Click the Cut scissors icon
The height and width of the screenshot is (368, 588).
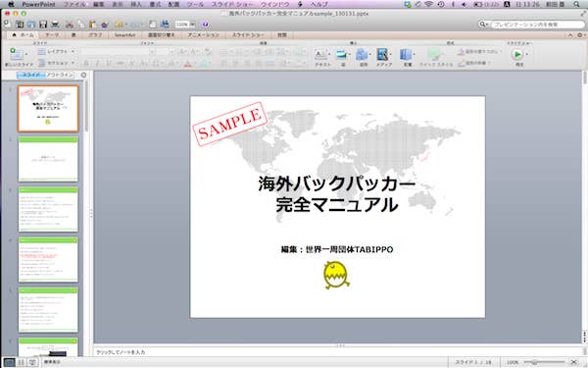coord(70,25)
